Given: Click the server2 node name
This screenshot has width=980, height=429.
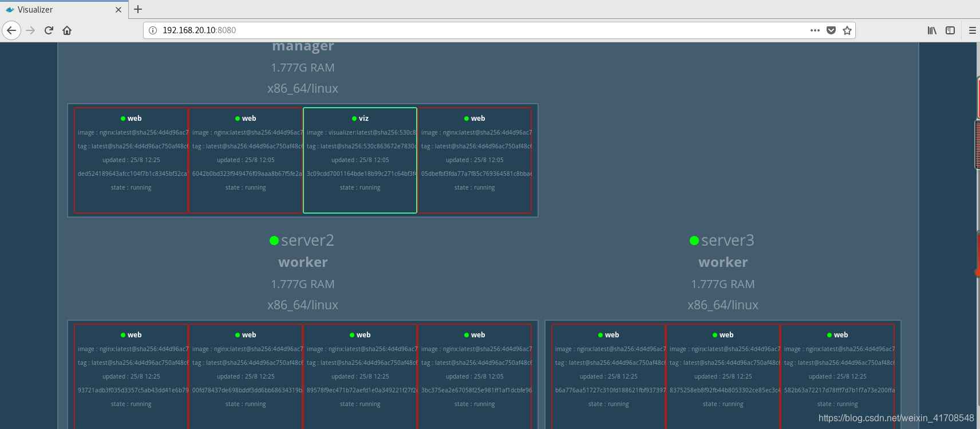Looking at the screenshot, I should point(307,241).
